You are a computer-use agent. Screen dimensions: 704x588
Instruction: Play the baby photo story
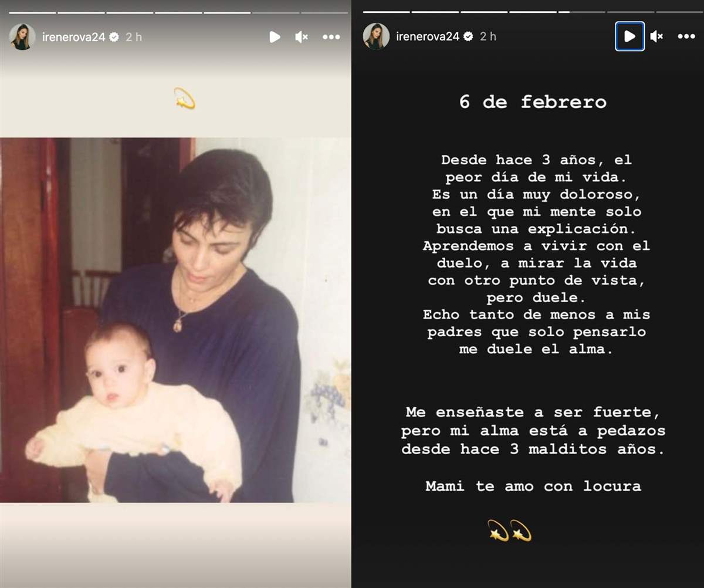coord(275,37)
